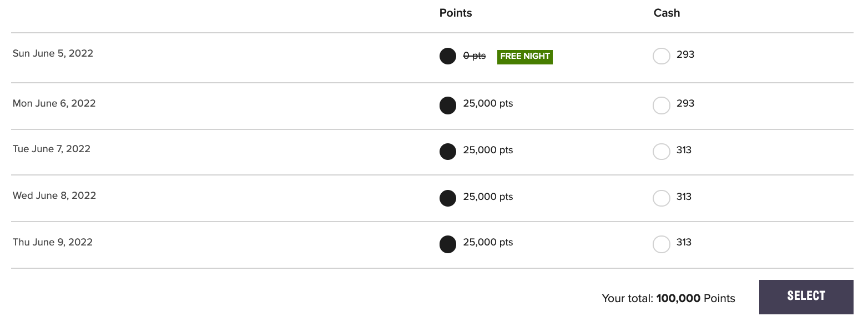Click the 100,000 Points total text
The height and width of the screenshot is (321, 868).
tap(695, 299)
